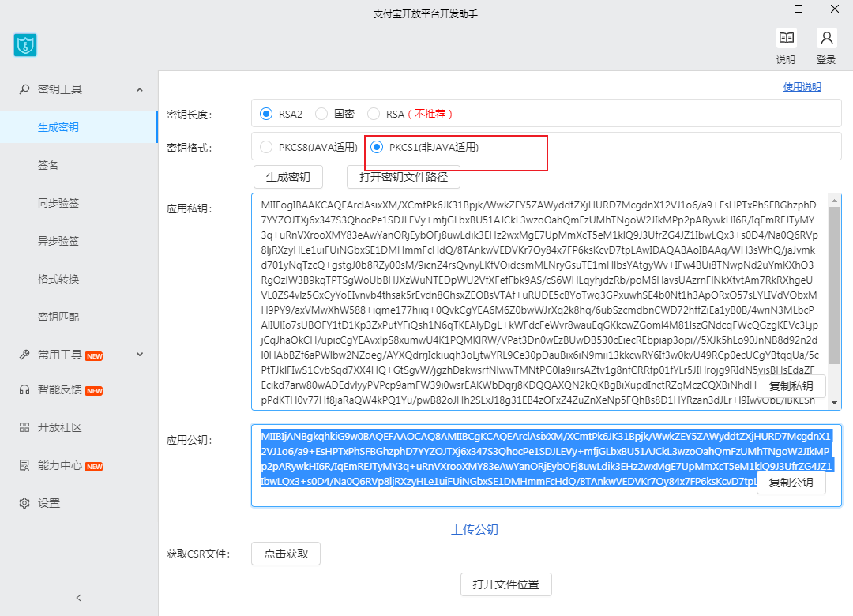Maximize the application window
Screen dimensions: 853x616
tap(799, 9)
